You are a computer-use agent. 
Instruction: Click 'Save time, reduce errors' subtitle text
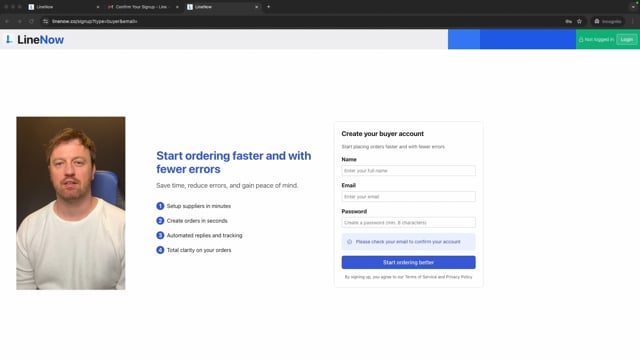(227, 186)
